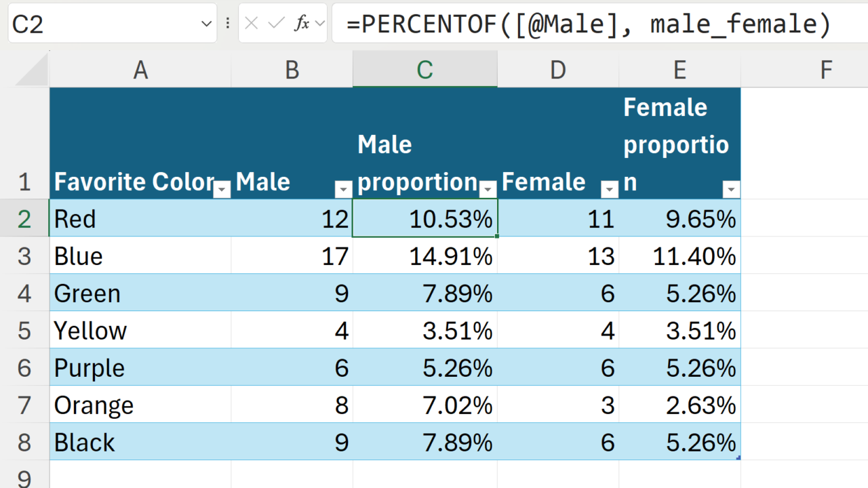
Task: Click the table resize handle at cell E8
Action: click(738, 458)
